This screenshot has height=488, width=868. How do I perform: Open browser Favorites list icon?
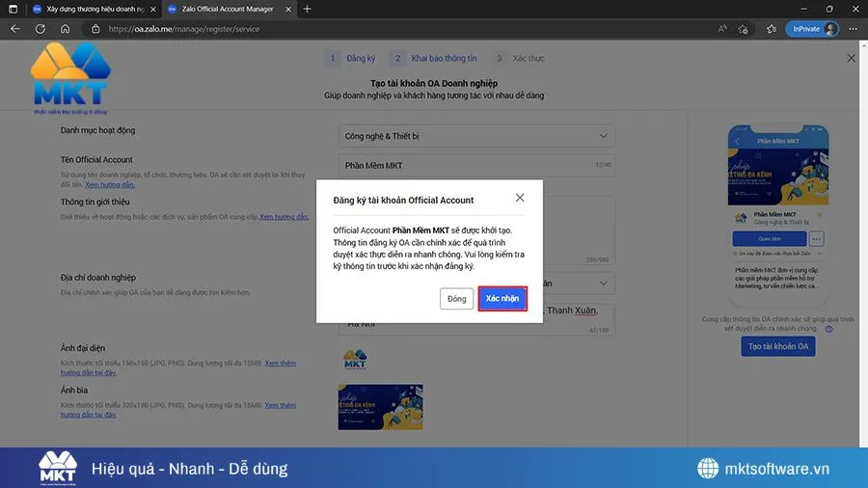pos(772,29)
